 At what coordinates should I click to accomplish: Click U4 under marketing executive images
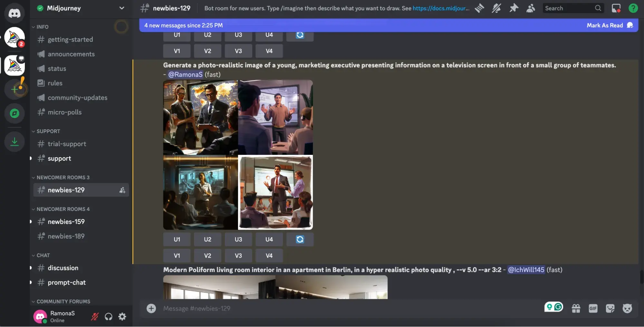pyautogui.click(x=269, y=239)
